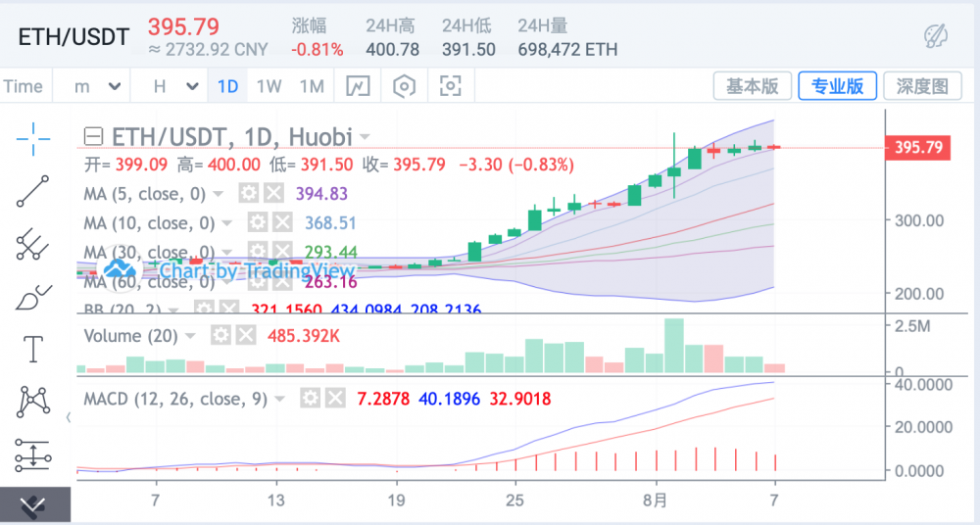
Task: Expand ETH/USDT Huobi title dropdown arrow
Action: 365,137
